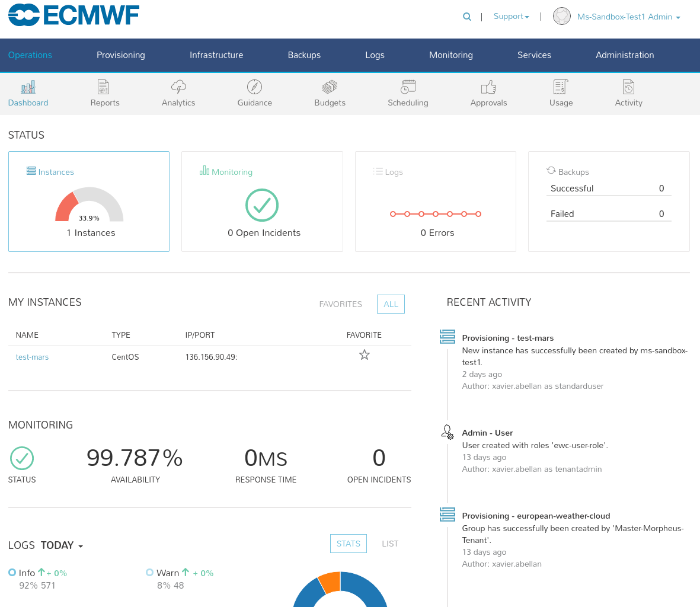Click the 99.787% availability value
This screenshot has width=700, height=607.
135,458
